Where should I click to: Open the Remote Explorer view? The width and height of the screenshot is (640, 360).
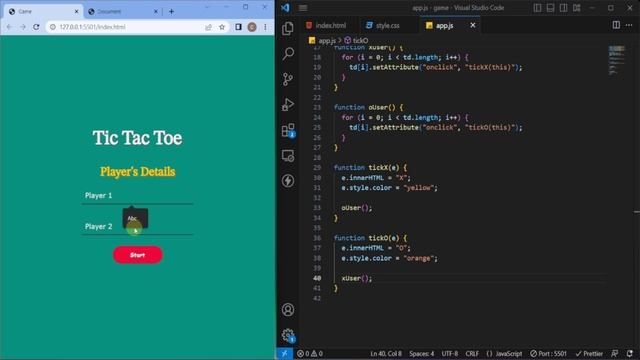(288, 156)
